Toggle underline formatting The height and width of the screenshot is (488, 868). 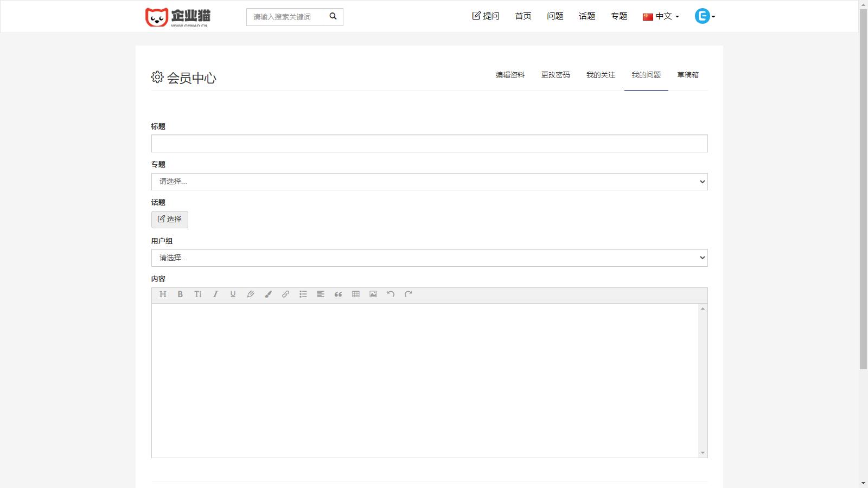coord(233,294)
